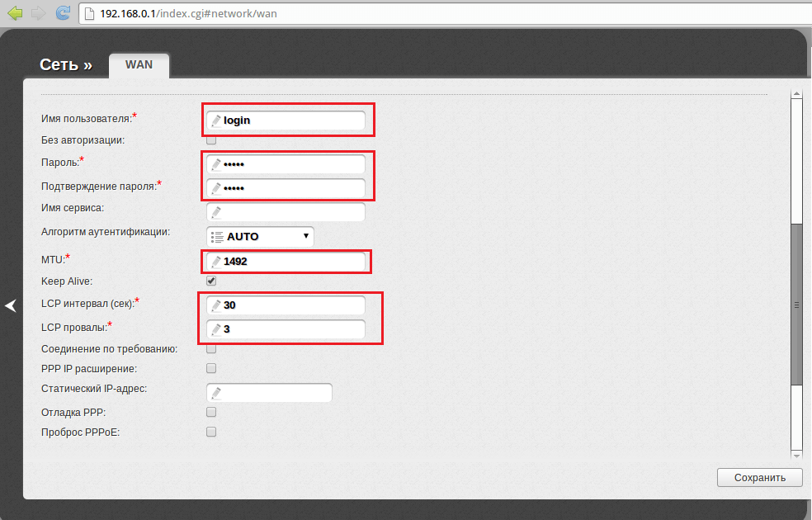Click pencil icon in Имя сервиса field
The height and width of the screenshot is (520, 812).
215,213
